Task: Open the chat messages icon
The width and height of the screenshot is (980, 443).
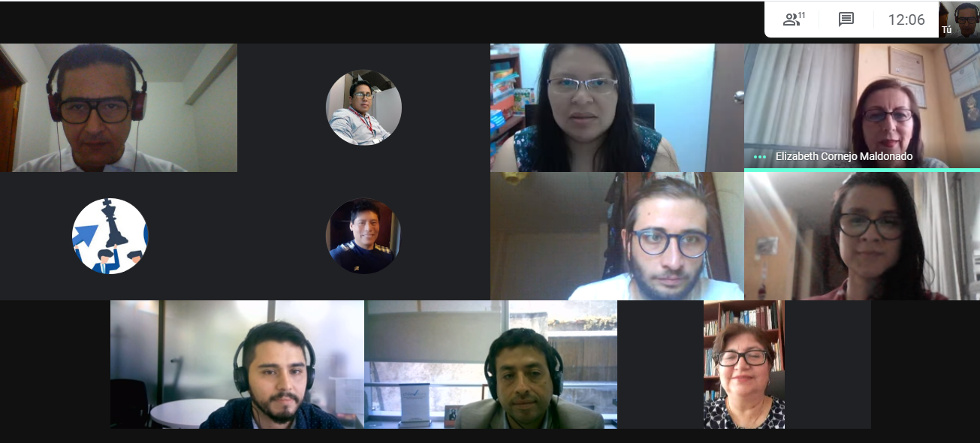Action: tap(846, 20)
